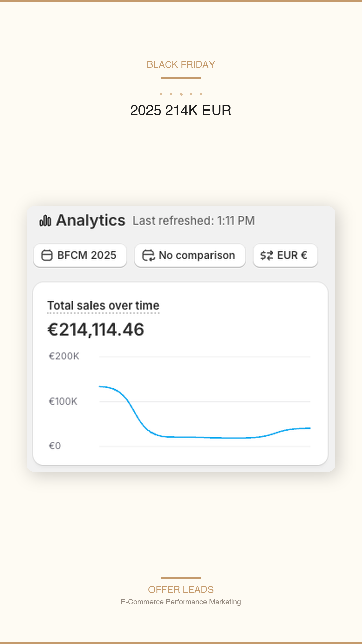This screenshot has width=362, height=644.
Task: Click the Last refreshed: 1:11 PM text
Action: point(194,221)
